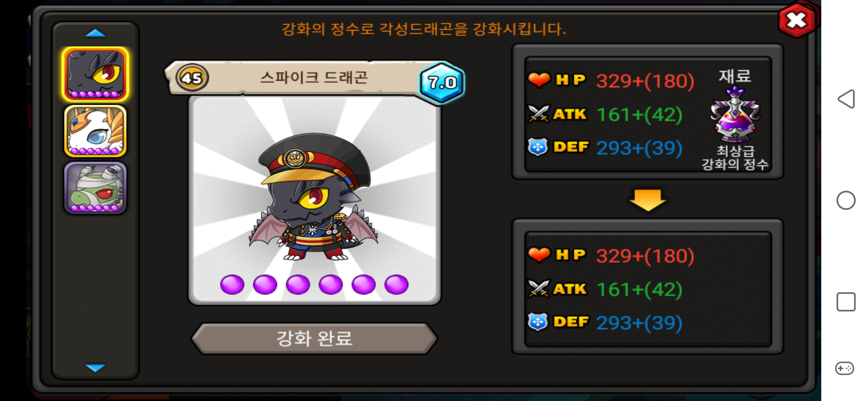Viewport: 868px width, 401px height.
Task: Expand dragon list with down arrow
Action: 95,368
